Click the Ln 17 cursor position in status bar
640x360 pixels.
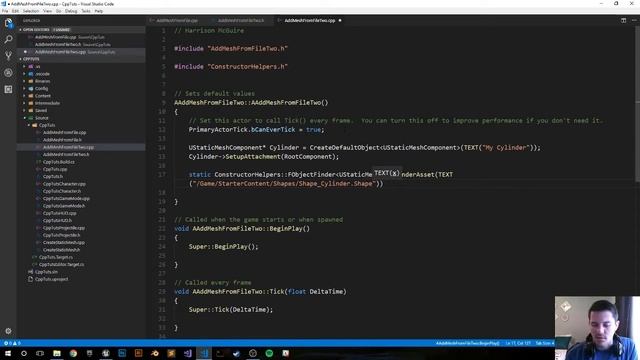[518, 343]
